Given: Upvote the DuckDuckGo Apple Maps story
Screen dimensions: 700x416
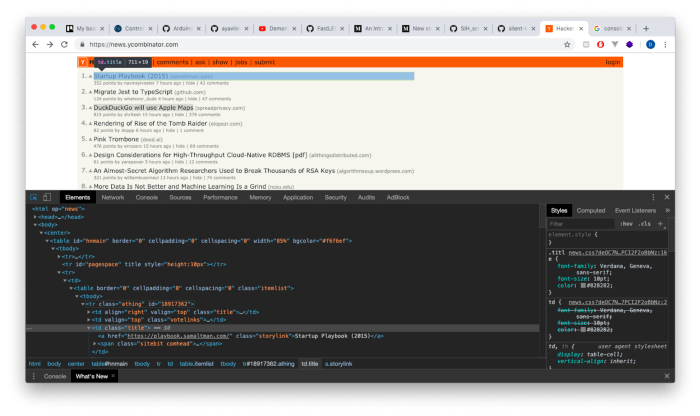Looking at the screenshot, I should point(90,108).
